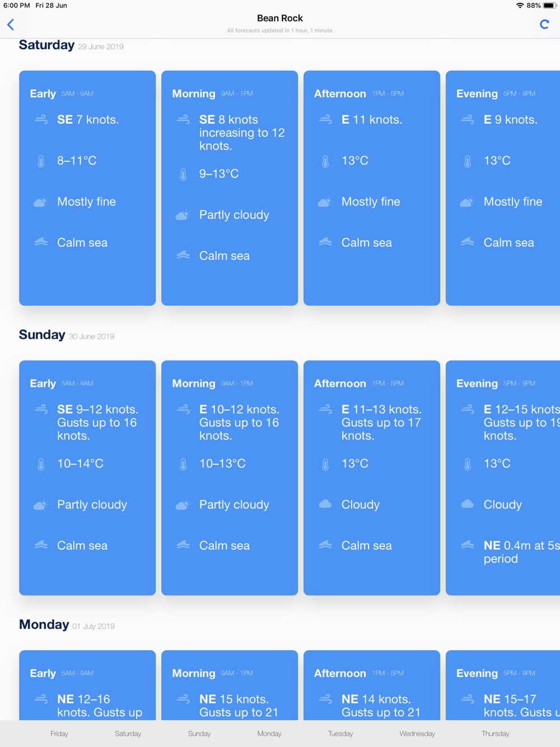This screenshot has width=560, height=747.
Task: Switch to the Sunday tab
Action: 199,734
